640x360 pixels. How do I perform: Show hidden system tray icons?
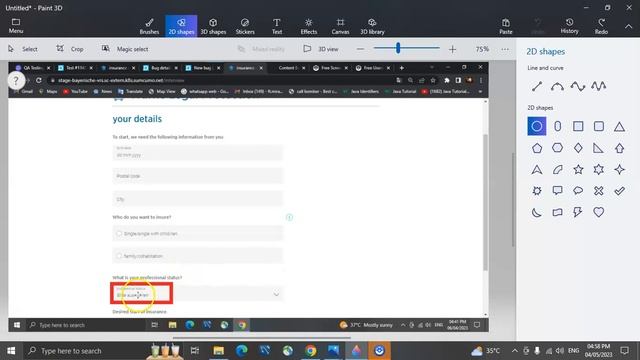point(514,351)
